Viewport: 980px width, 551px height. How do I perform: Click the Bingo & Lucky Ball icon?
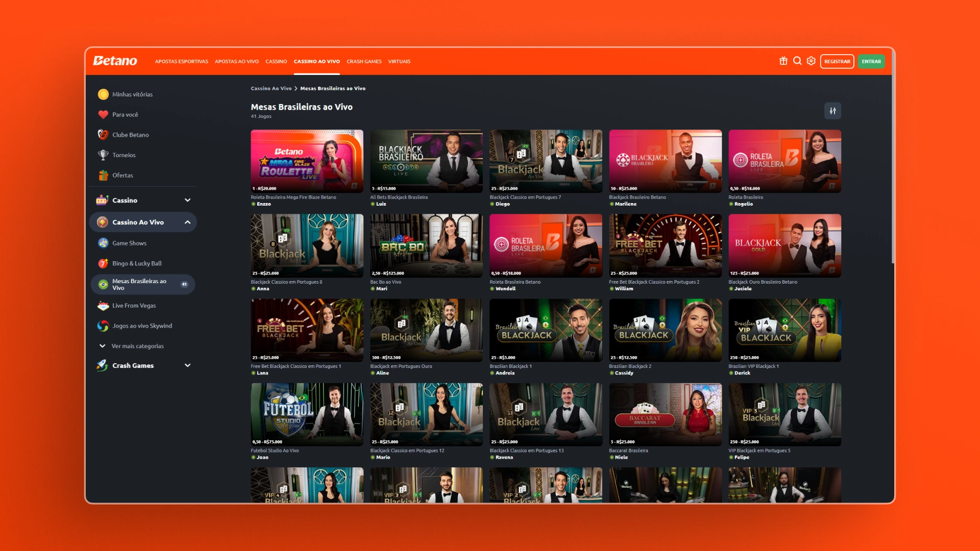tap(103, 264)
